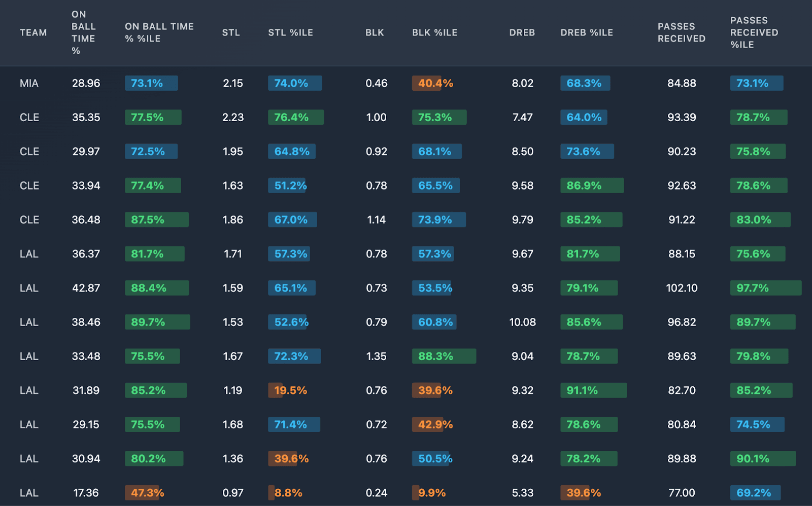The width and height of the screenshot is (812, 506).
Task: Sort by BLK column header
Action: [375, 32]
